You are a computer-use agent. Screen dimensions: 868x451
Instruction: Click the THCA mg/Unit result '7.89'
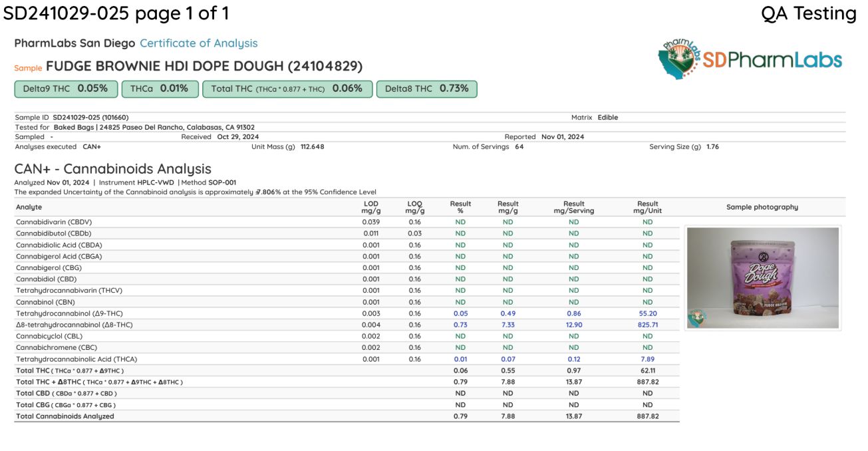pyautogui.click(x=647, y=359)
